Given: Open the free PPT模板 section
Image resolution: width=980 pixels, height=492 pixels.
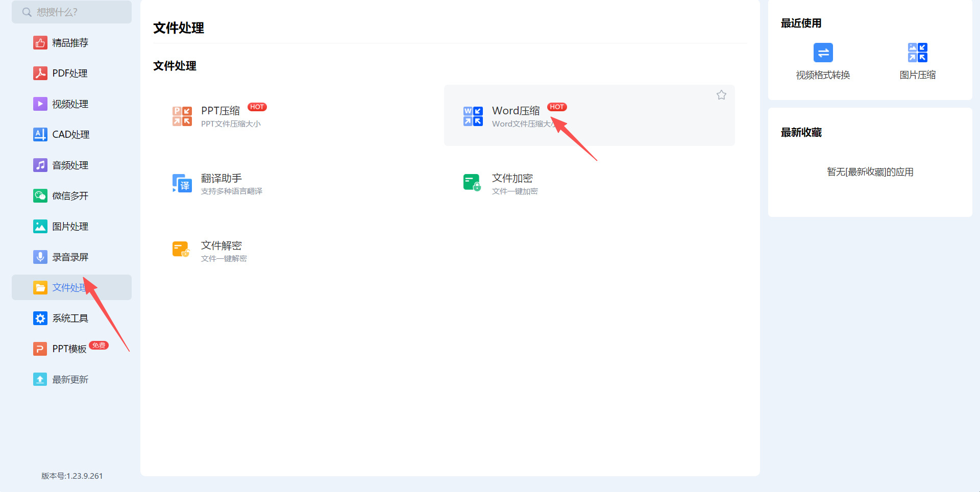Looking at the screenshot, I should click(x=69, y=349).
